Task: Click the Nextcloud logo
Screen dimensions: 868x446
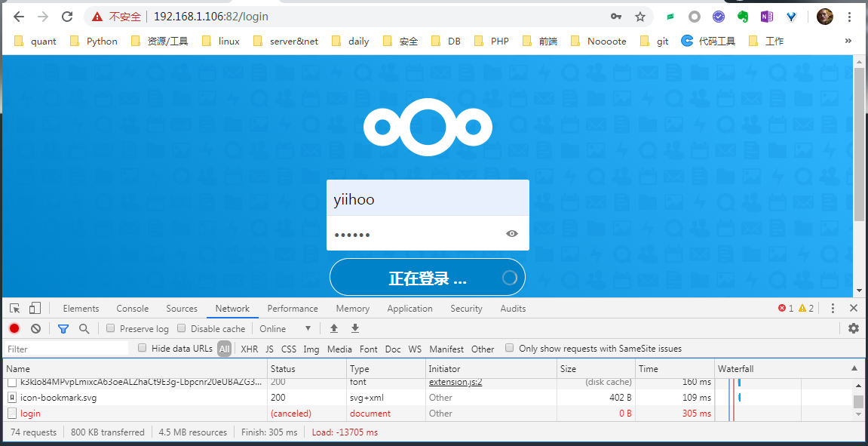Action: coord(428,128)
